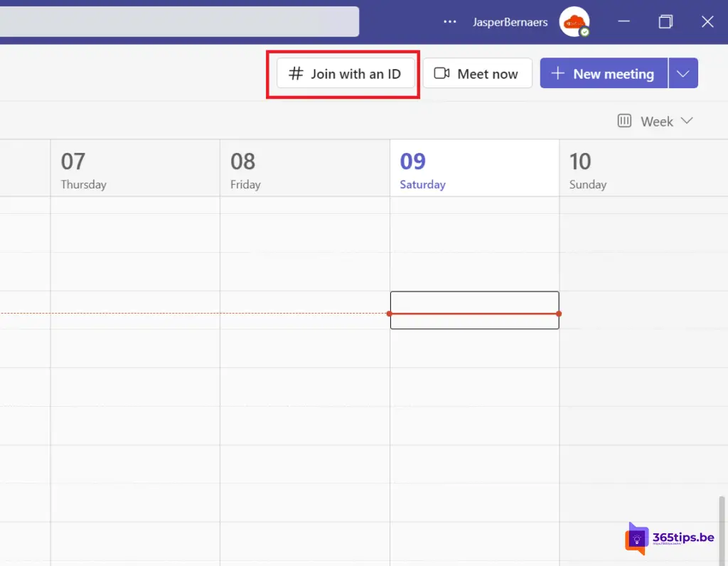Click the red current time marker dot
Screen dimensions: 728x566
pos(390,314)
